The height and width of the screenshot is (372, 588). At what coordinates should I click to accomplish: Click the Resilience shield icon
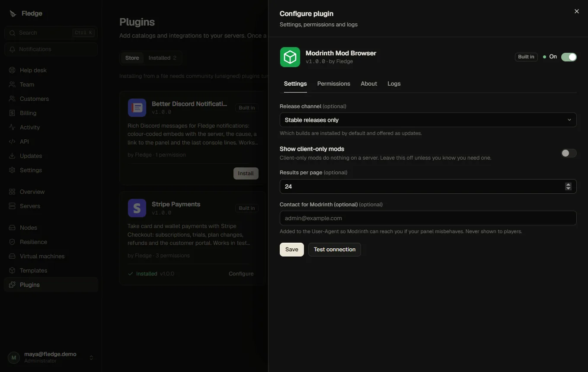pos(12,242)
